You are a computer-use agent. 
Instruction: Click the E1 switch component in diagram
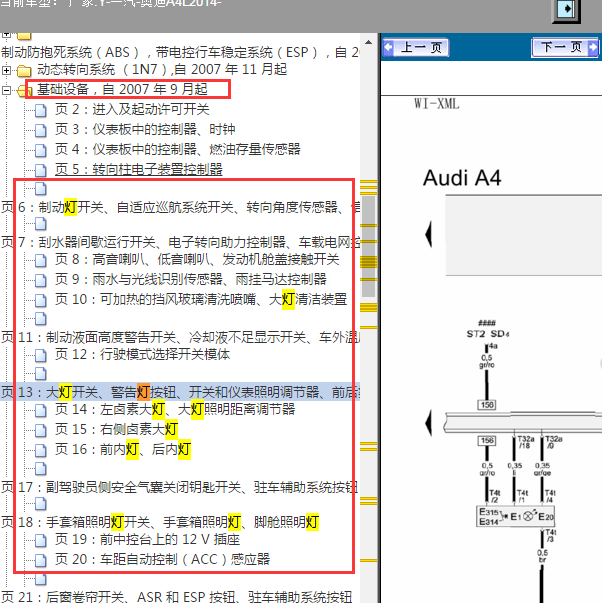pyautogui.click(x=515, y=516)
